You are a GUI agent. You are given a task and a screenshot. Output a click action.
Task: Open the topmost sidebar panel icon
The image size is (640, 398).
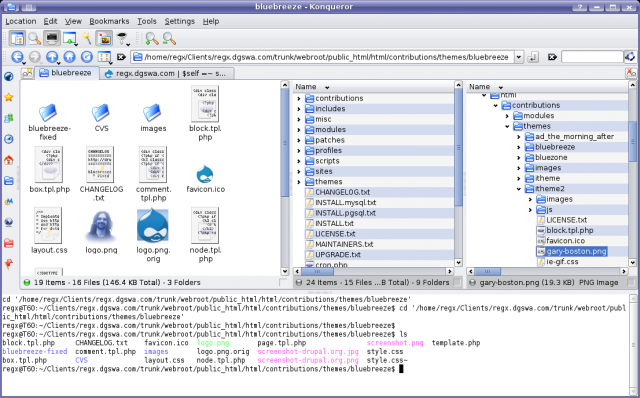point(9,76)
